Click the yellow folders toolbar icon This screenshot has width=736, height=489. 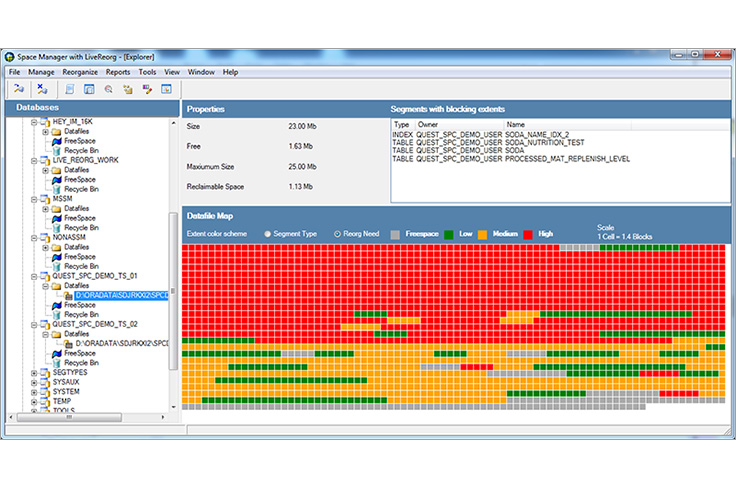pos(128,89)
